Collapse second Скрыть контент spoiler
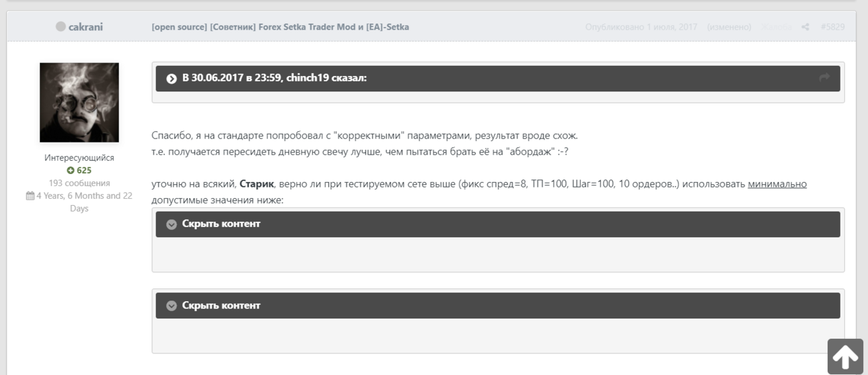Screen dimensions: 868x375 pos(172,306)
